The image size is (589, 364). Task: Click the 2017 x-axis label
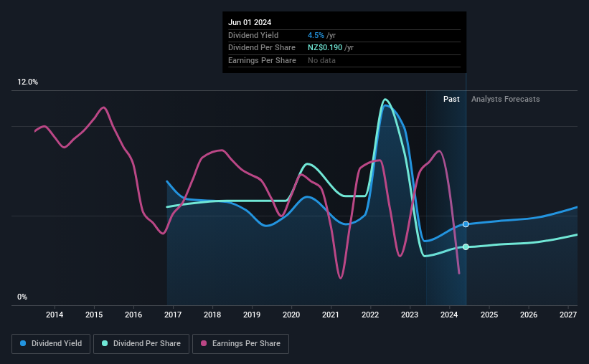tap(173, 315)
